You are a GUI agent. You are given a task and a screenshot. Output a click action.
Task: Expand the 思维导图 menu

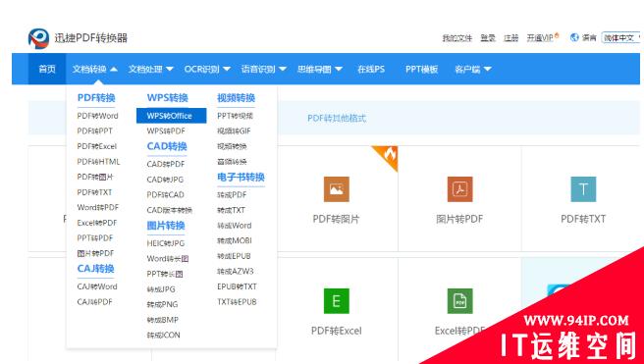[x=320, y=69]
